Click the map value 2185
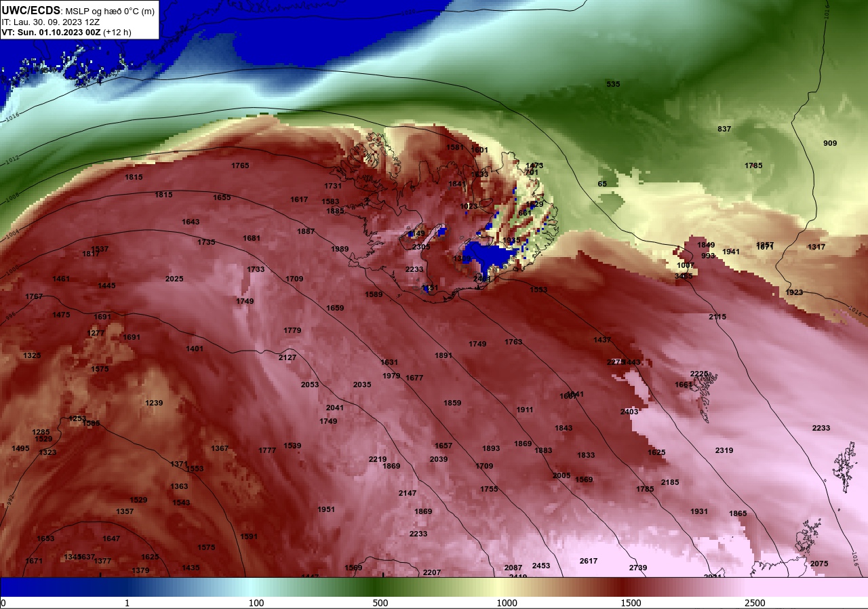This screenshot has width=868, height=609. pos(670,482)
